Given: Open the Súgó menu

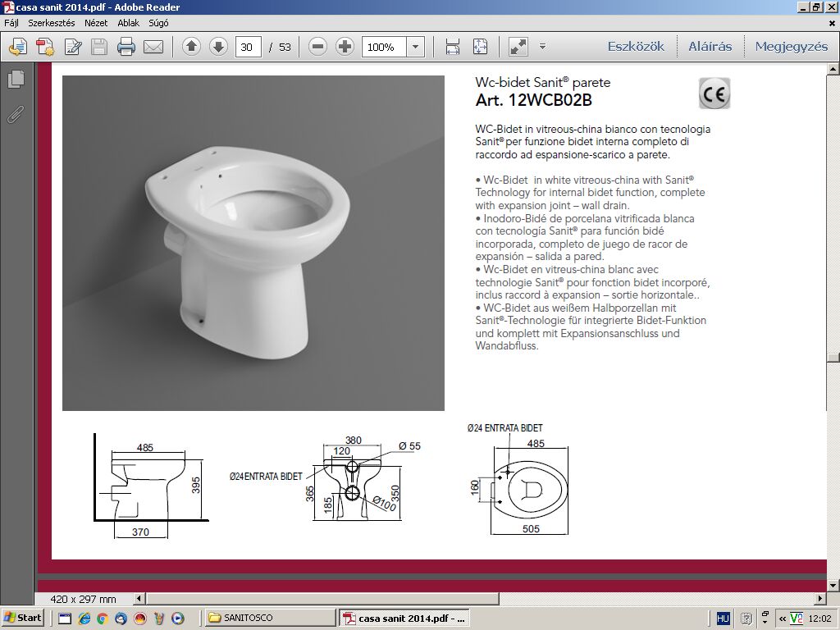Looking at the screenshot, I should [x=158, y=23].
